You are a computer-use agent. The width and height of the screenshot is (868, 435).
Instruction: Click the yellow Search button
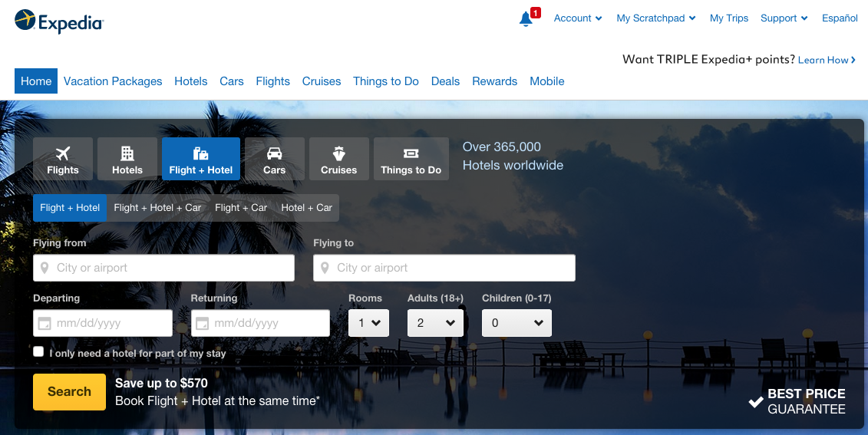[x=69, y=392]
